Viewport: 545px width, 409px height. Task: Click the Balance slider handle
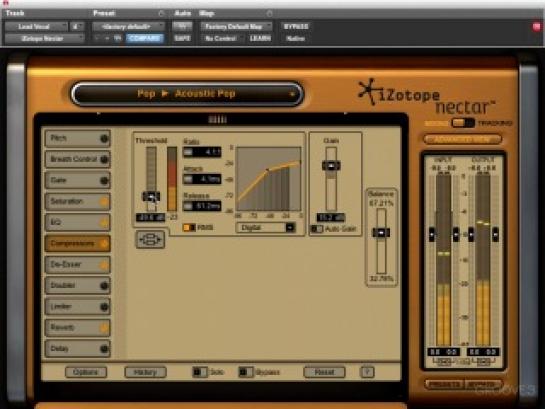381,232
